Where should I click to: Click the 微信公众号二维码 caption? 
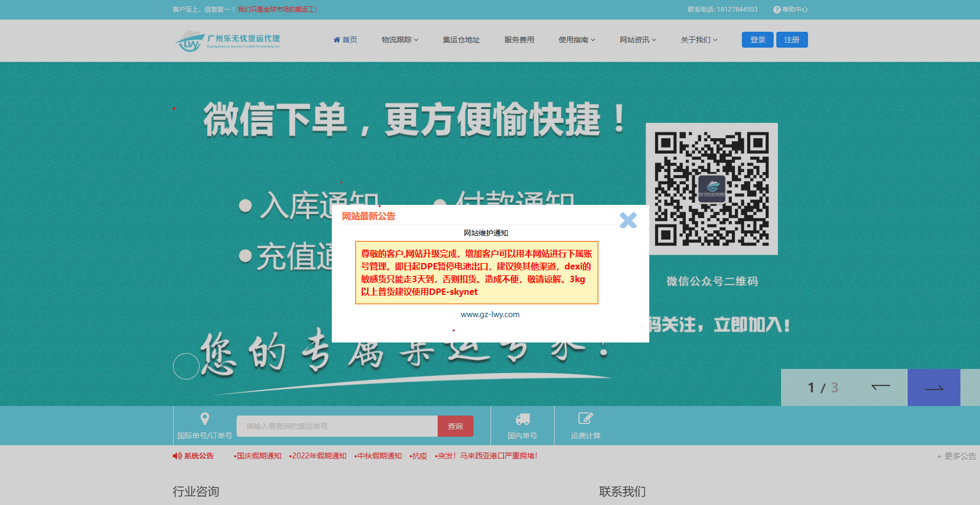(x=712, y=281)
